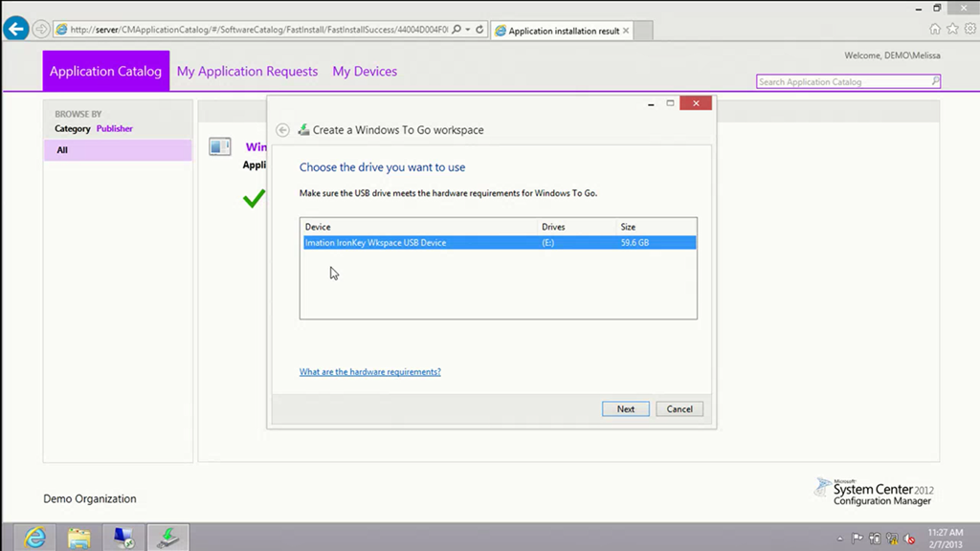Open Internet Explorer from the taskbar

coord(34,538)
